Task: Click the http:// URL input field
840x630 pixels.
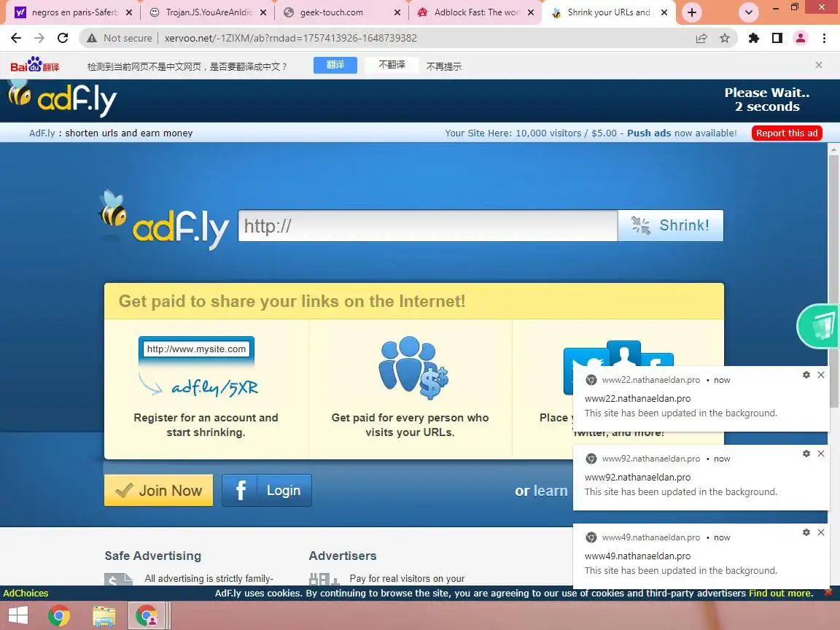Action: click(x=427, y=225)
